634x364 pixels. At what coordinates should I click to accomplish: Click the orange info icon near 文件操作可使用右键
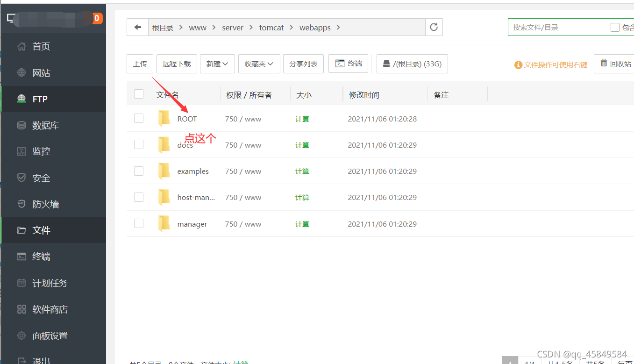tap(518, 65)
